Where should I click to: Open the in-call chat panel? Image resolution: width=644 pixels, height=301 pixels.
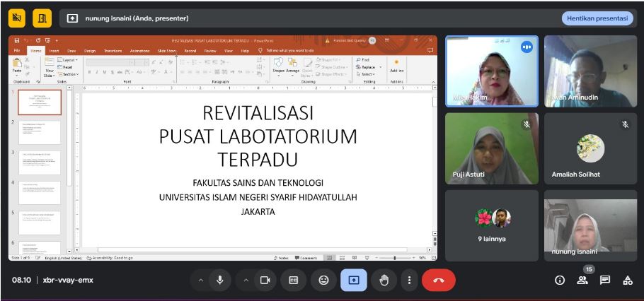[605, 280]
